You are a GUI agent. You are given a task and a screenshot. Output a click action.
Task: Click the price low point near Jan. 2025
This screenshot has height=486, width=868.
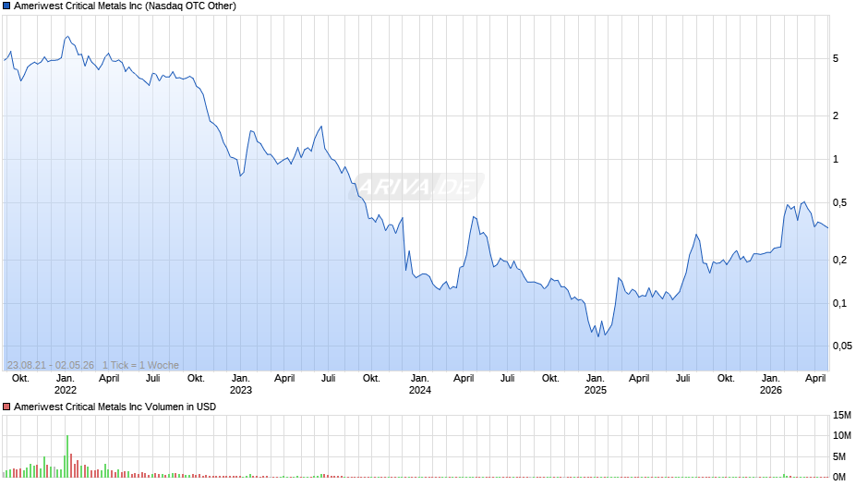coord(597,336)
